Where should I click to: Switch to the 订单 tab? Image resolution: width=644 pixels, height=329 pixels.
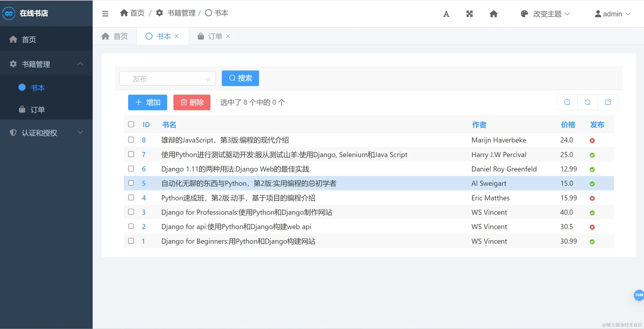[215, 36]
